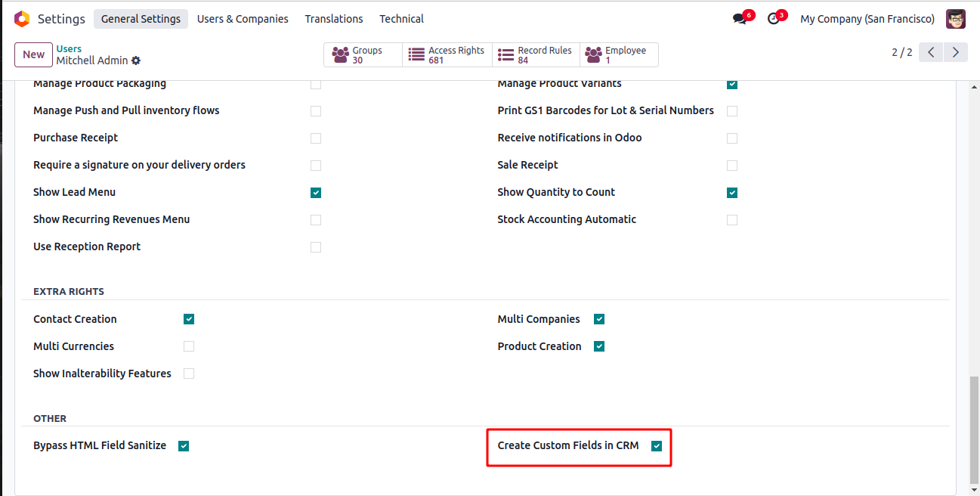980x496 pixels.
Task: Open the Users & Companies menu
Action: coord(243,19)
